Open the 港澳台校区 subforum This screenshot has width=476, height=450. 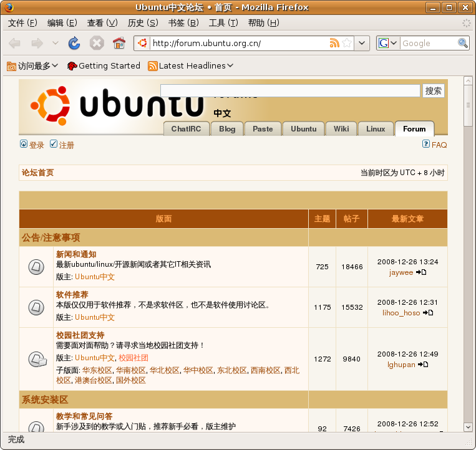pyautogui.click(x=94, y=380)
